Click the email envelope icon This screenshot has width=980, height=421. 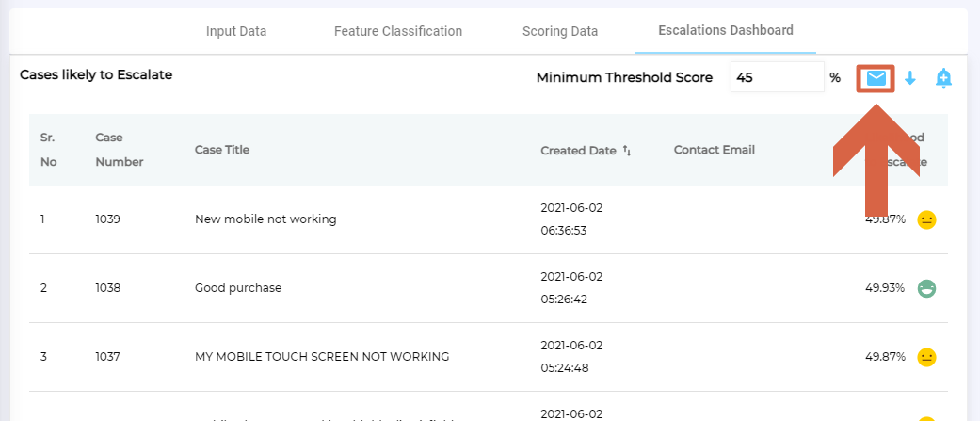coord(876,78)
